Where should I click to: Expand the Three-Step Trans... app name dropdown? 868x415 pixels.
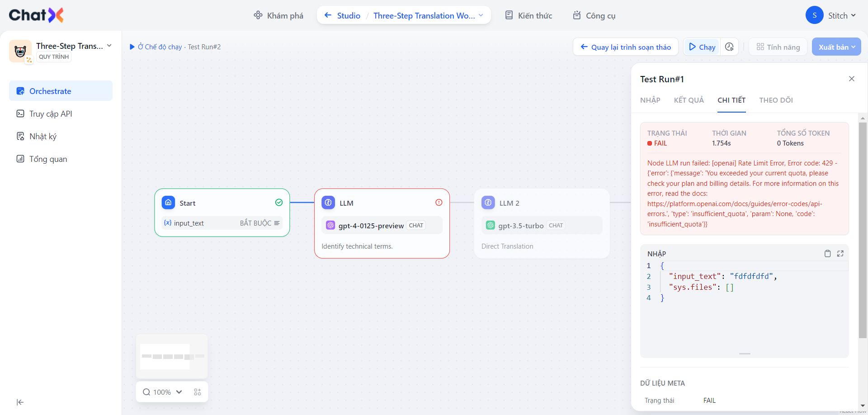tap(109, 46)
